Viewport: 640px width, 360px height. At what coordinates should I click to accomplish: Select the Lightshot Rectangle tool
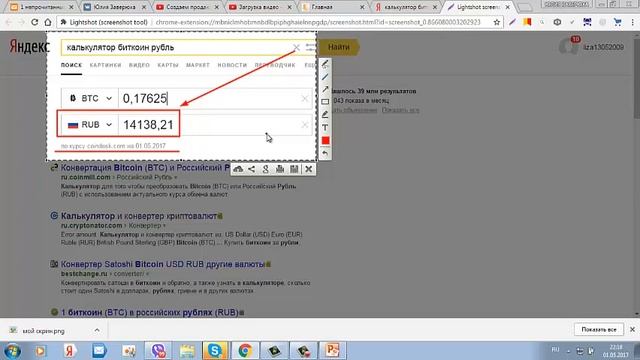(325, 102)
